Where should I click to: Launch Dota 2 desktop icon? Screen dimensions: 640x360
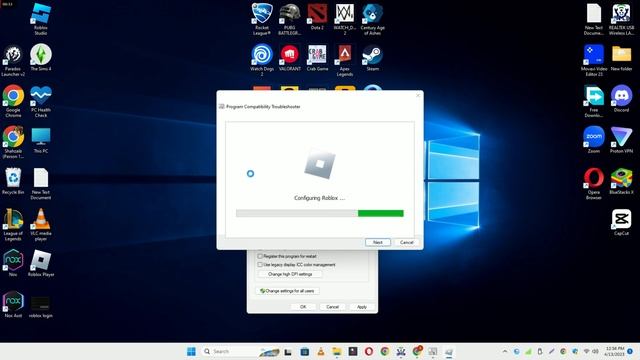pyautogui.click(x=317, y=16)
